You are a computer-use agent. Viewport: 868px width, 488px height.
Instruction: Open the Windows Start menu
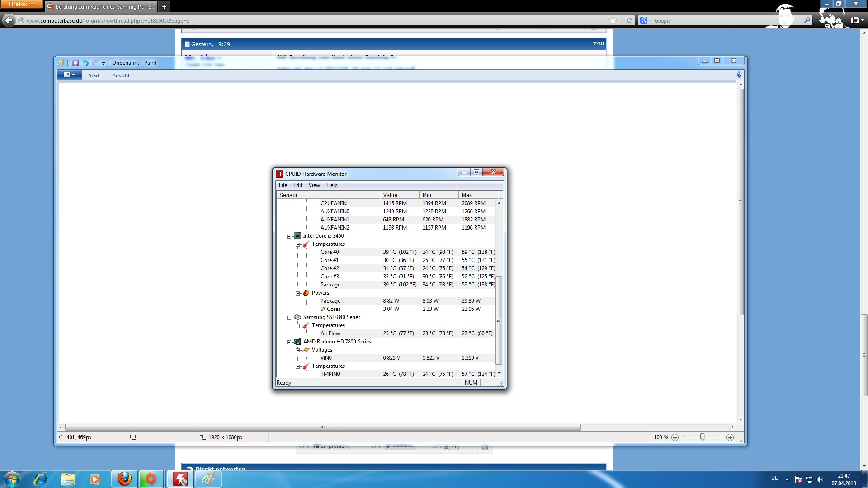tap(12, 479)
